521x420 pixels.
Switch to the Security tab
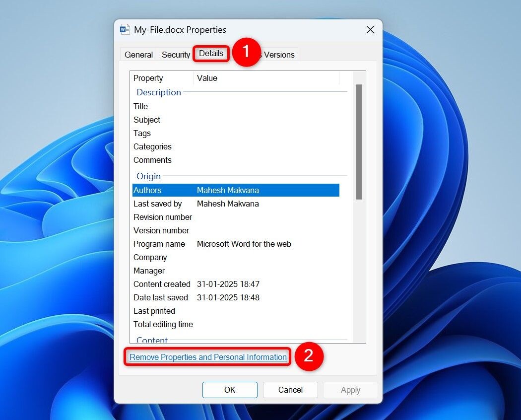coord(176,55)
